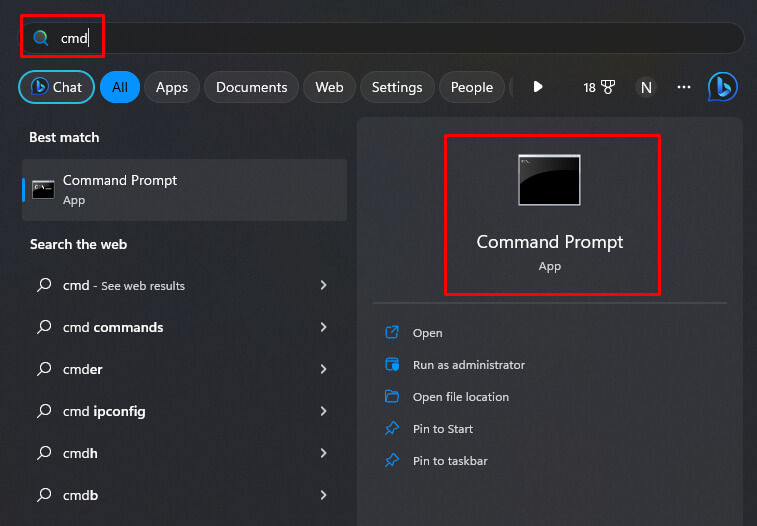Click the rewards points trophy icon

(x=607, y=87)
